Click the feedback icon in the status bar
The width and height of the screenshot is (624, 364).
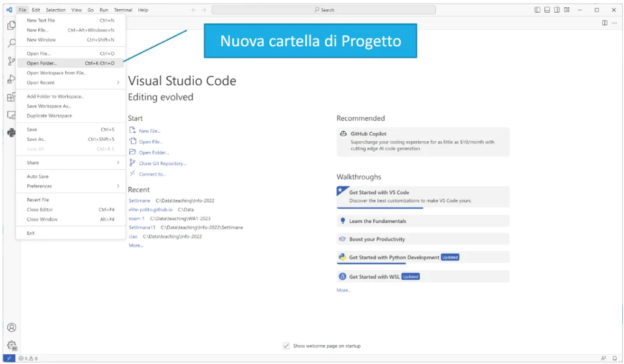(x=603, y=359)
